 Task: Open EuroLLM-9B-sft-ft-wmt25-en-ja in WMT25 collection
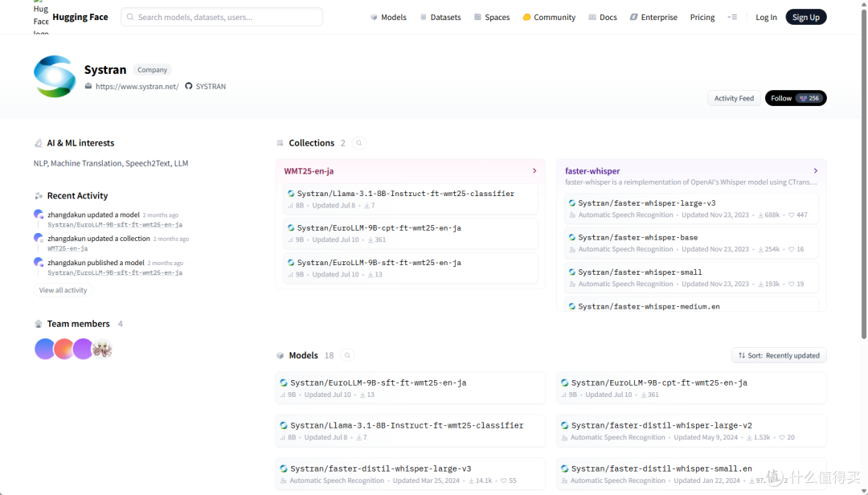pyautogui.click(x=410, y=268)
